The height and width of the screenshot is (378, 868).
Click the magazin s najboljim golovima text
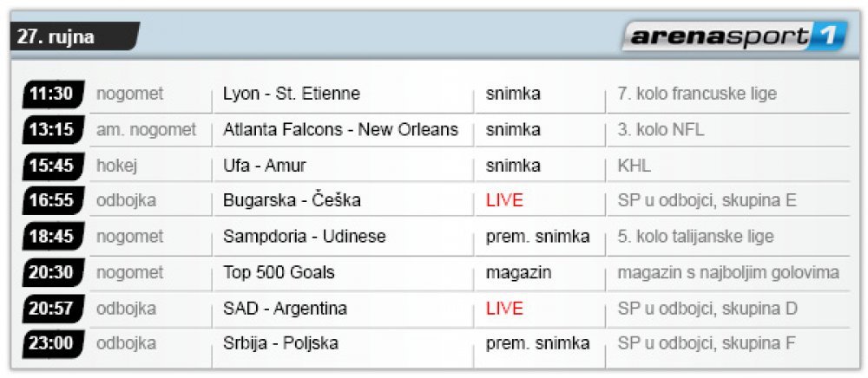(728, 273)
